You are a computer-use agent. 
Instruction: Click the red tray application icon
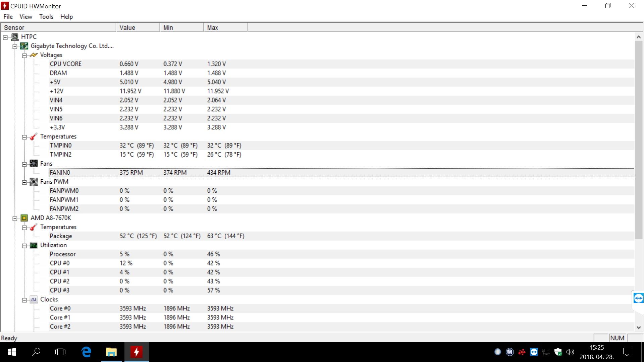click(x=522, y=352)
